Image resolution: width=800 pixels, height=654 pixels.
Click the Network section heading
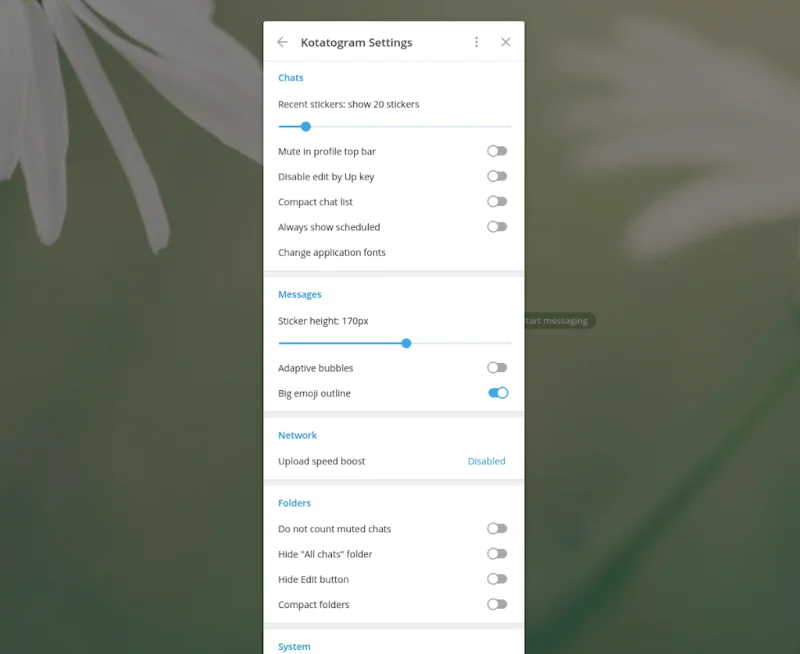[x=297, y=435]
